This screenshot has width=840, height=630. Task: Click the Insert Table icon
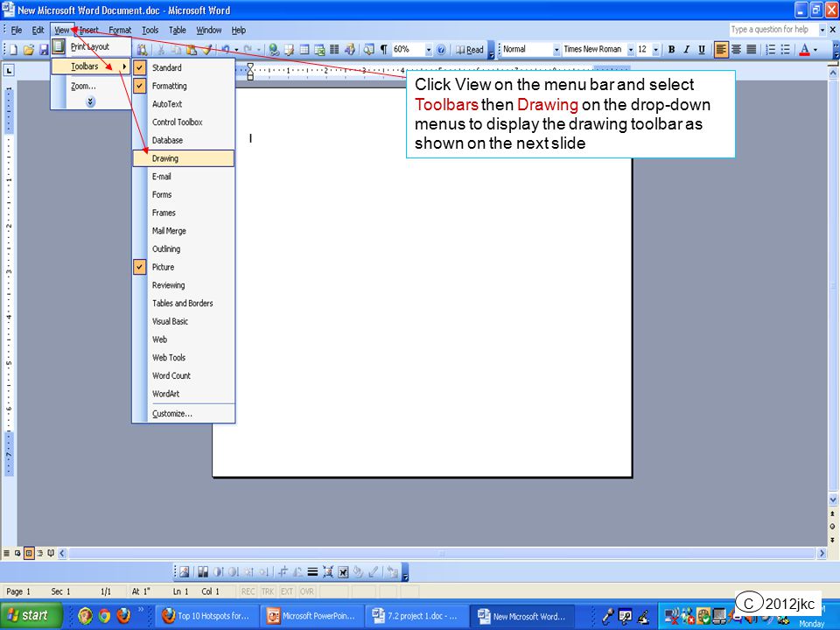(x=304, y=50)
